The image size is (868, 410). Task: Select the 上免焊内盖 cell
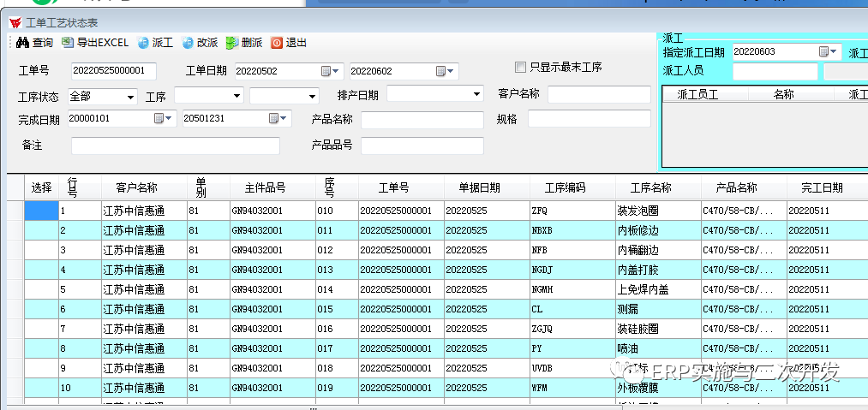coord(658,289)
